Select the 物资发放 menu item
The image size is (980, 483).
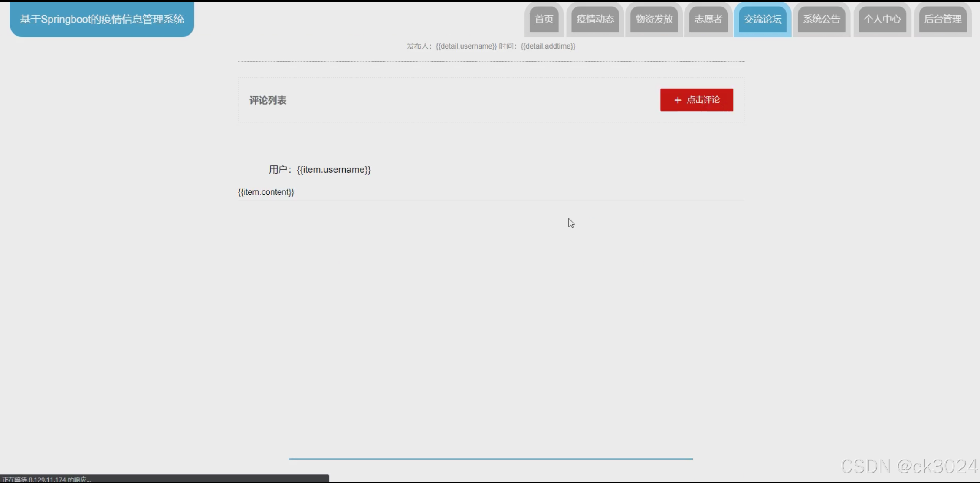(x=654, y=19)
